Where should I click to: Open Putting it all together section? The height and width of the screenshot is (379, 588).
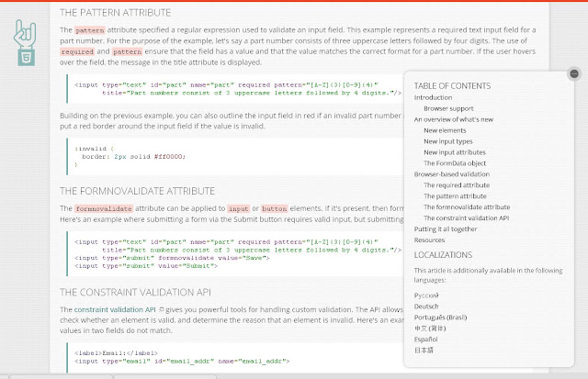(x=445, y=229)
